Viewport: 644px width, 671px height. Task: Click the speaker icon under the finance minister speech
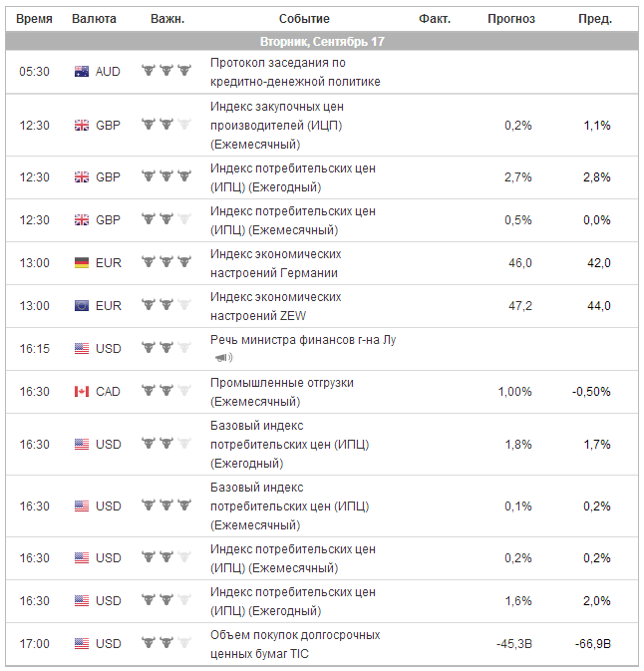click(223, 358)
